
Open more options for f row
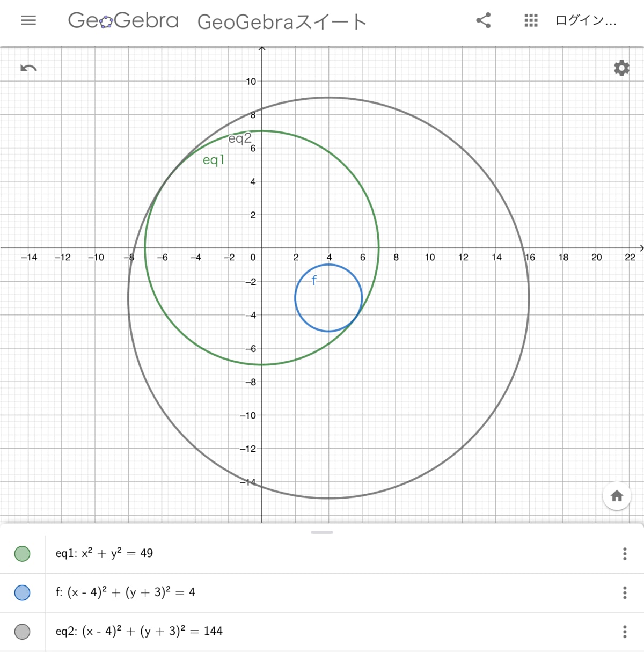point(625,592)
